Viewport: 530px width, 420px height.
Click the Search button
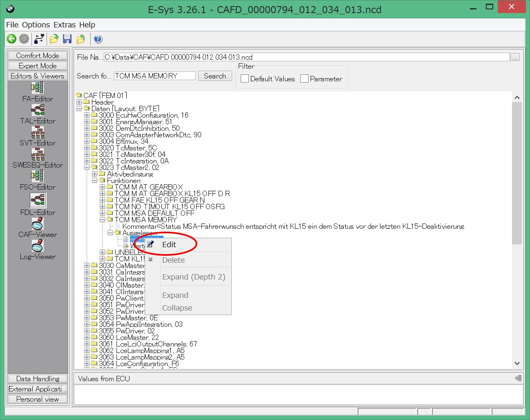tap(215, 76)
